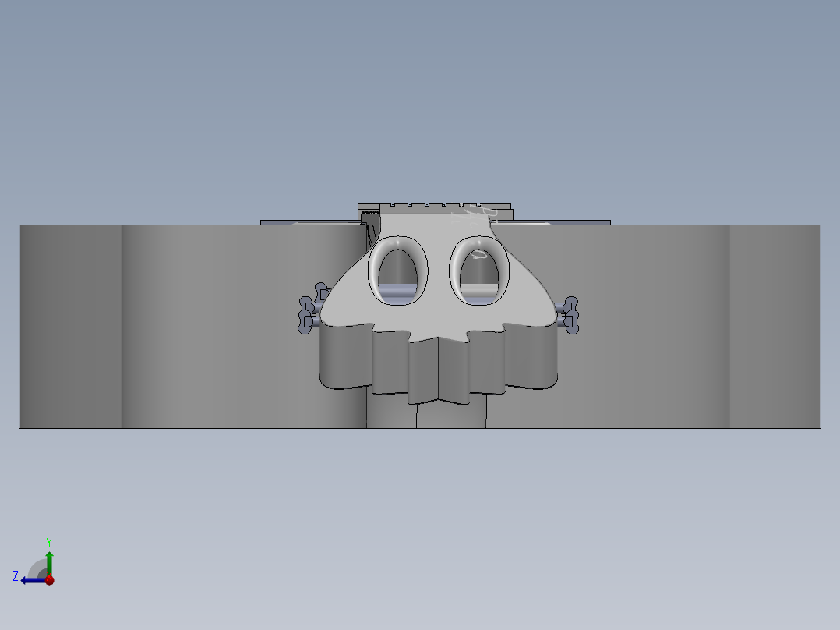
Task: Select the notched plate on top of the model
Action: pyautogui.click(x=436, y=208)
